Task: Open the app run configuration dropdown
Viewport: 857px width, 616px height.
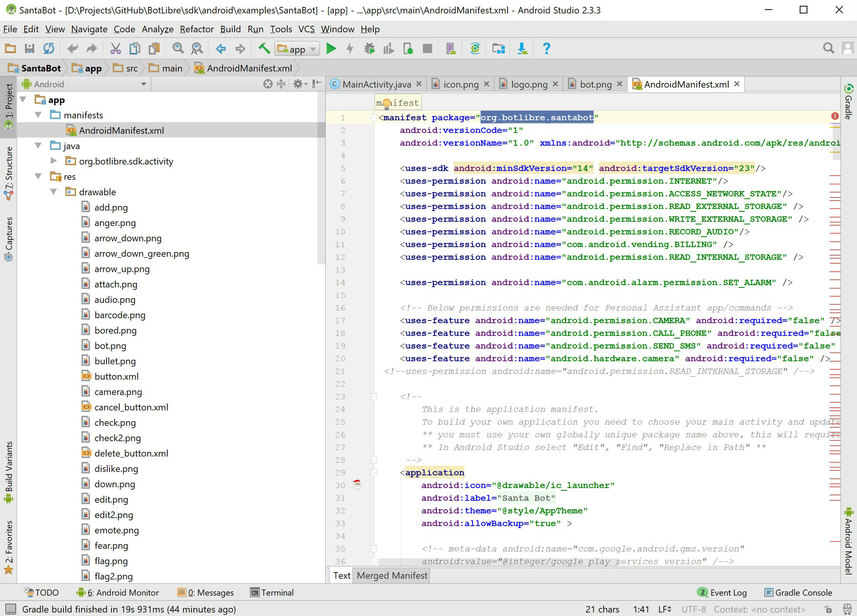Action: click(x=297, y=49)
